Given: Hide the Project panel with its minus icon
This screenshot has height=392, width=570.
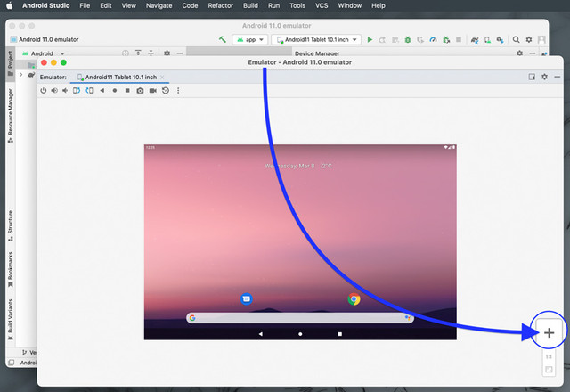Looking at the screenshot, I should pyautogui.click(x=180, y=53).
